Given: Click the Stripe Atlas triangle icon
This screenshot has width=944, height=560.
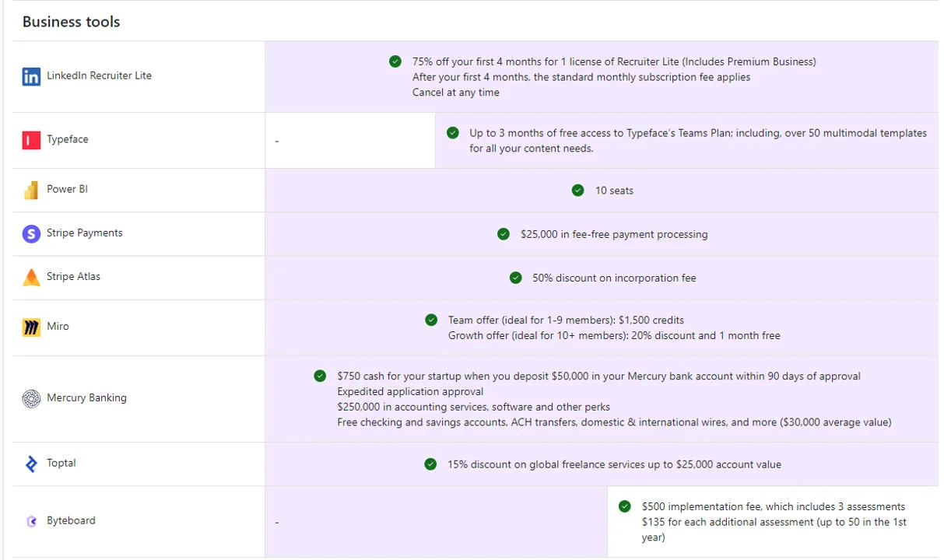Looking at the screenshot, I should click(31, 277).
